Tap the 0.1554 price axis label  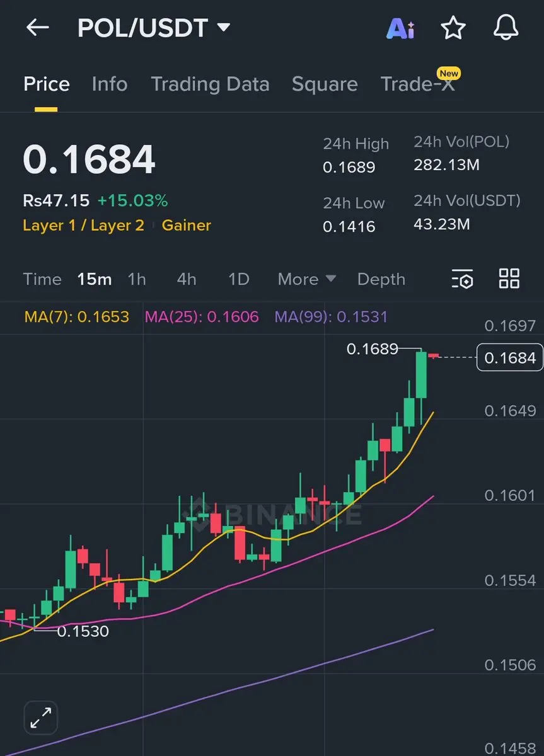click(510, 580)
